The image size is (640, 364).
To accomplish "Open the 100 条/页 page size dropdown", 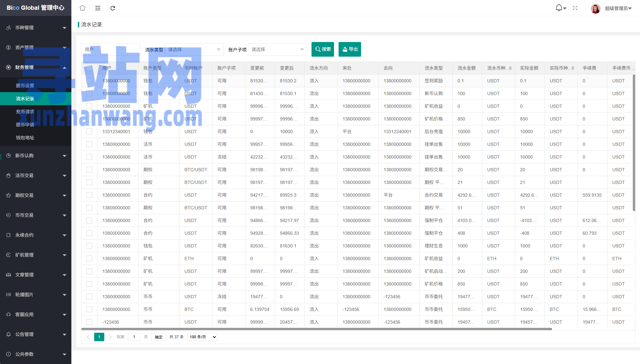I will (x=202, y=337).
